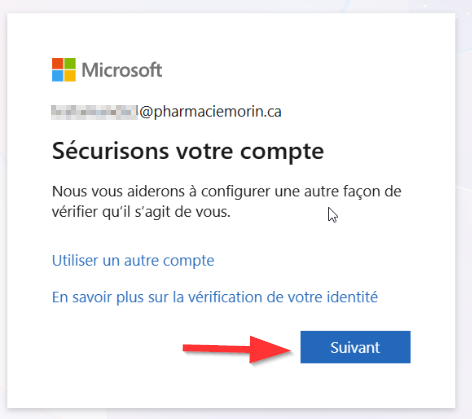Viewport: 472px width, 419px height.
Task: Click the red square of Microsoft logo
Action: pyautogui.click(x=57, y=64)
